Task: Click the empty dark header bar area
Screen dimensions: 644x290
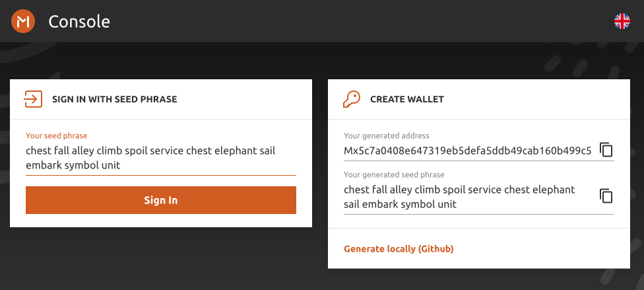Action: pyautogui.click(x=363, y=21)
